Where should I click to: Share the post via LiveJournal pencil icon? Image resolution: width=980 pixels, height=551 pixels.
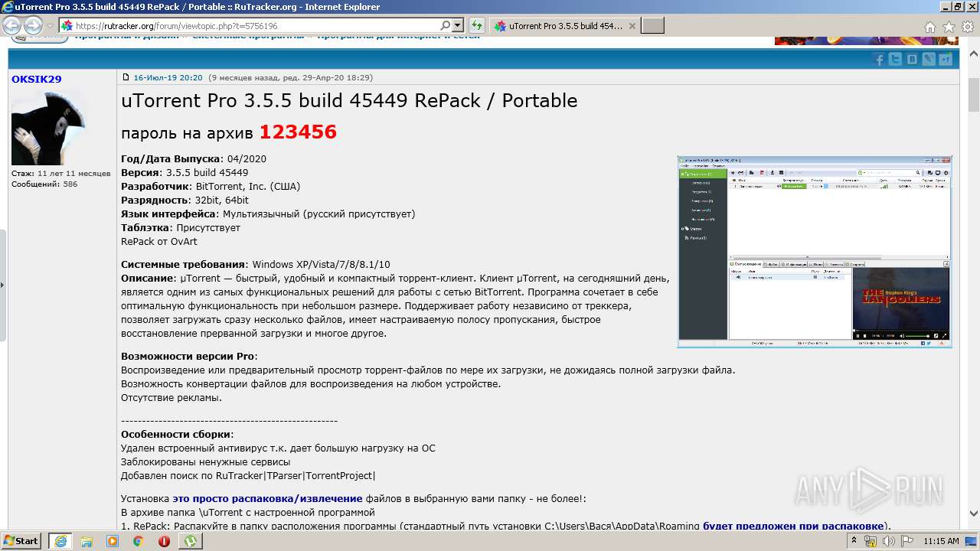tap(929, 60)
